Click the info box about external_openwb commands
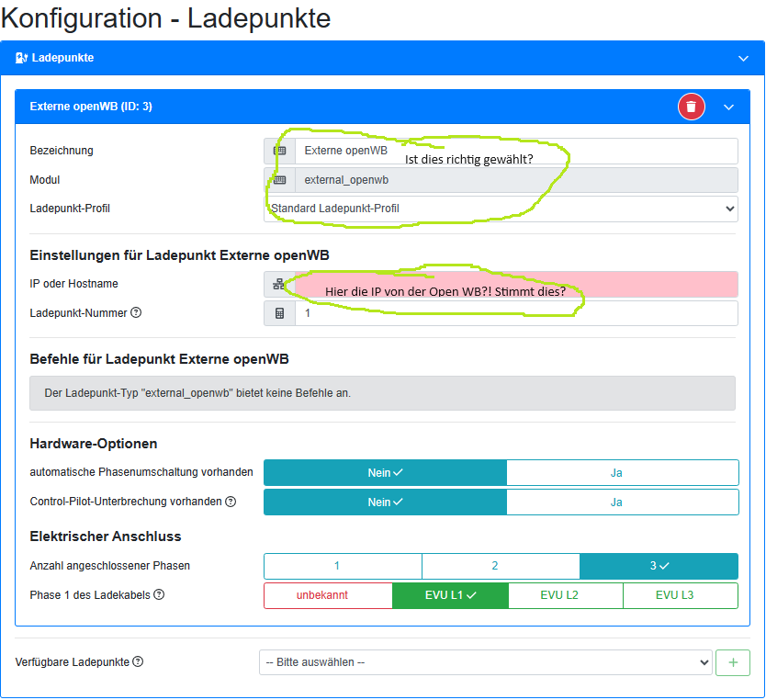This screenshot has height=700, width=766. click(x=382, y=393)
